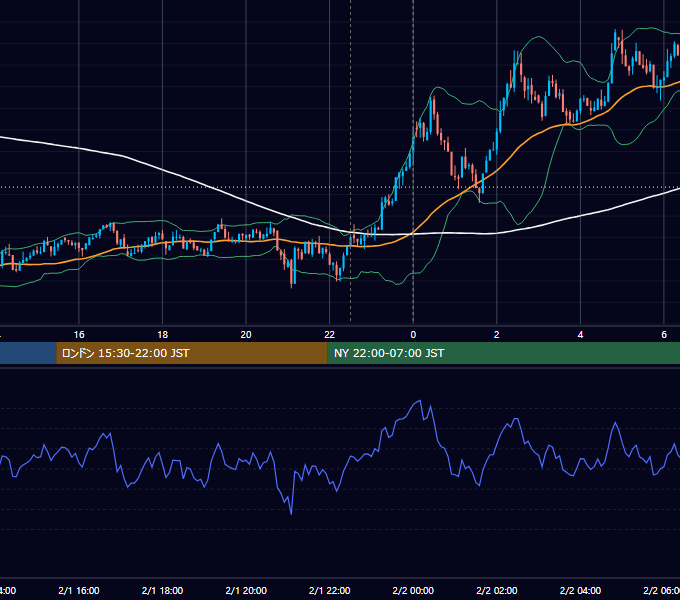
Task: Click the London 15:30-22:00 JST session band
Action: pos(192,353)
